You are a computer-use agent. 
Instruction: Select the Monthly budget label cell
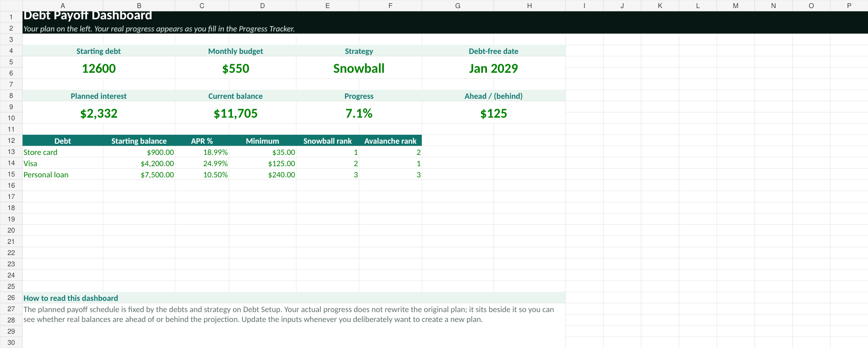coord(236,51)
